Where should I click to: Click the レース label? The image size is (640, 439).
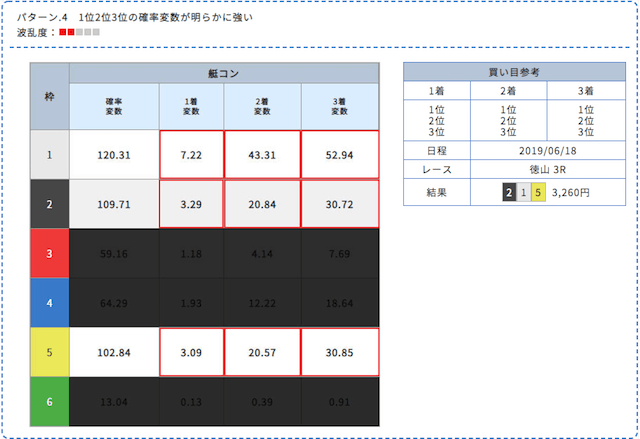[x=437, y=169]
